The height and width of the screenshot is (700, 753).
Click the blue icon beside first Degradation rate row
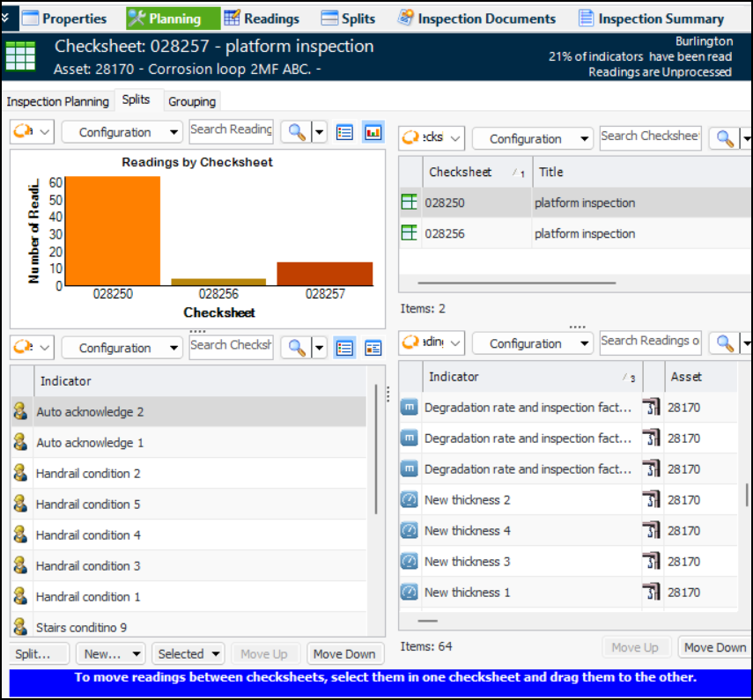click(x=409, y=408)
